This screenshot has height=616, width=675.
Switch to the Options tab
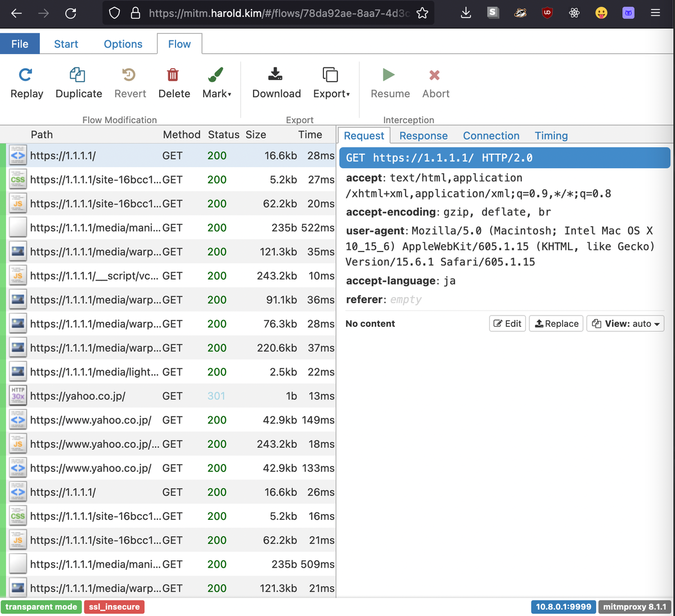tap(123, 44)
